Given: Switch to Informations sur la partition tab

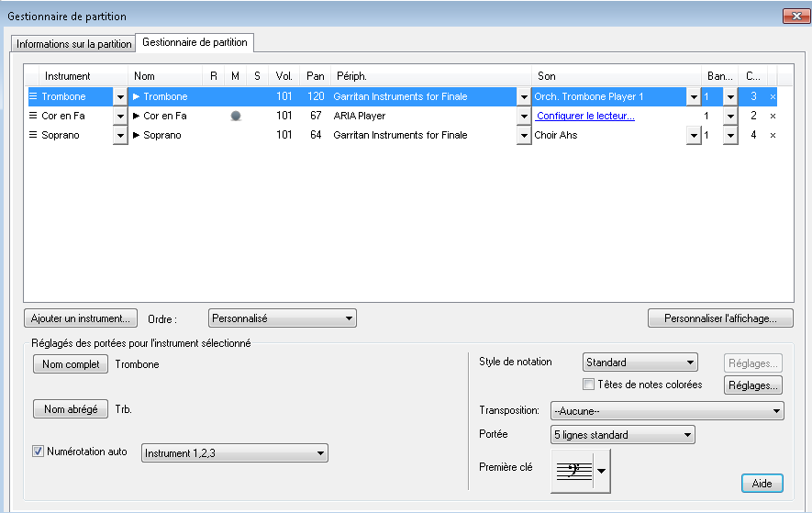Looking at the screenshot, I should tap(73, 43).
